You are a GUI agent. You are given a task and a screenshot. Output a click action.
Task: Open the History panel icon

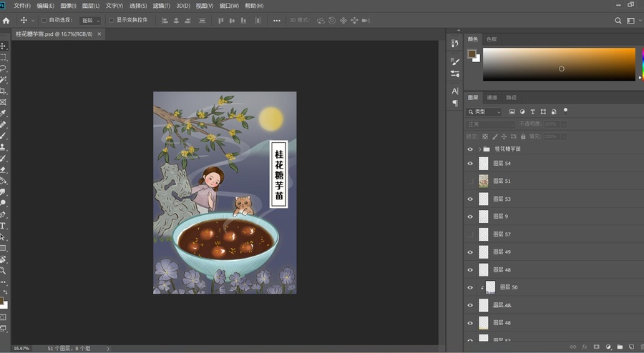[454, 43]
